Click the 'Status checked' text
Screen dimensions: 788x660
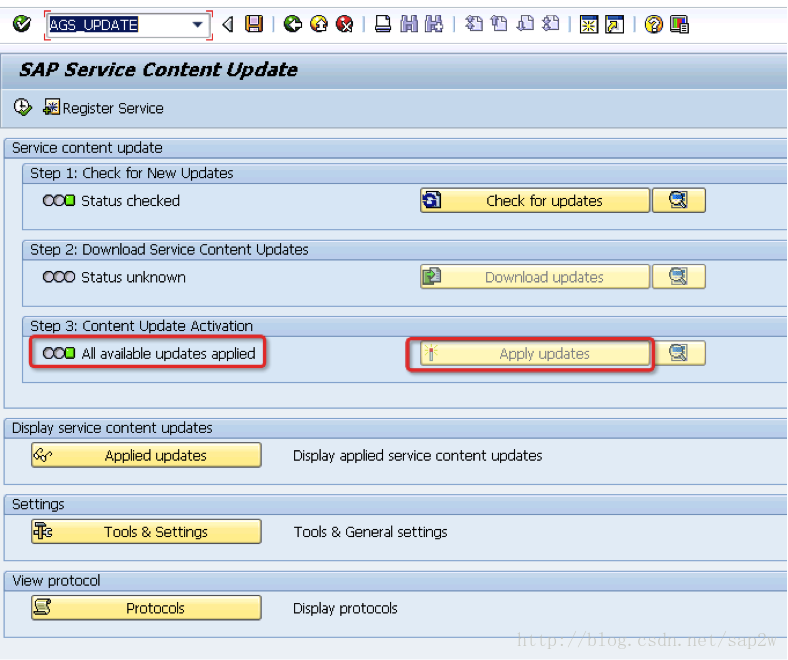point(131,201)
